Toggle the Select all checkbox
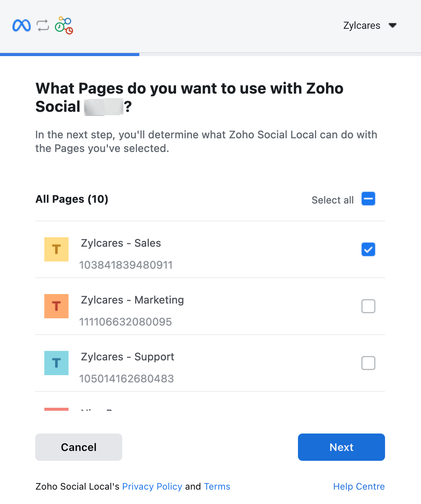Viewport: 421px width, 504px height. 368,199
